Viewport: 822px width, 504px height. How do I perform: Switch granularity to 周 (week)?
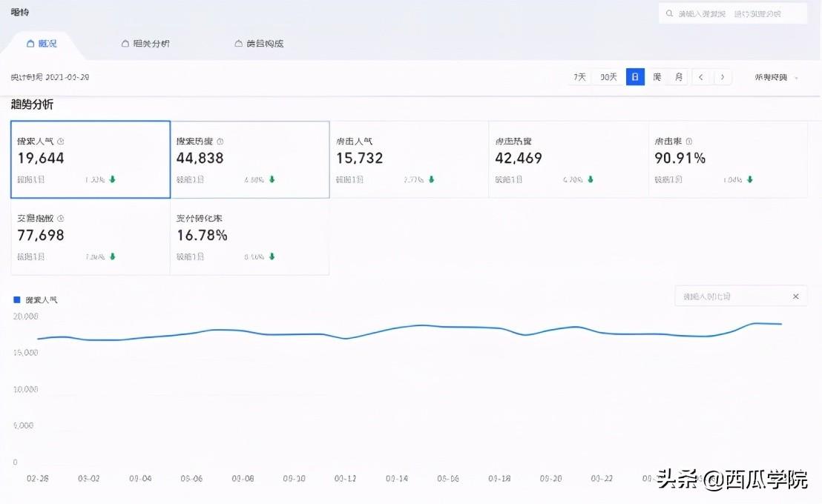coord(657,77)
